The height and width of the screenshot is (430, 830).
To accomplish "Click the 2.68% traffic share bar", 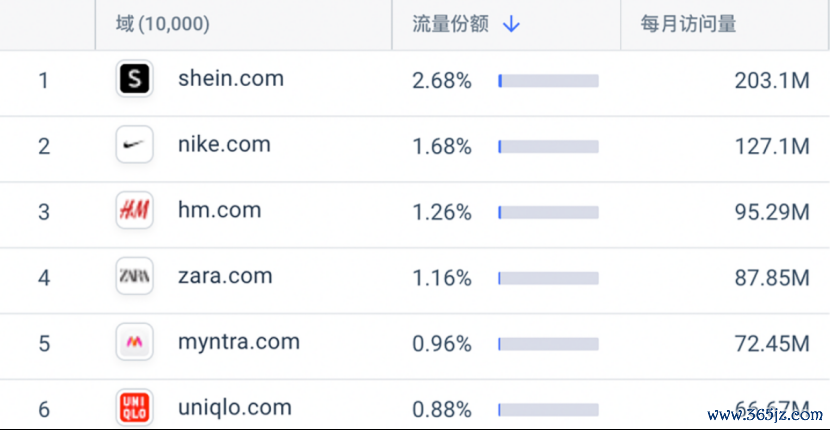I will (548, 81).
